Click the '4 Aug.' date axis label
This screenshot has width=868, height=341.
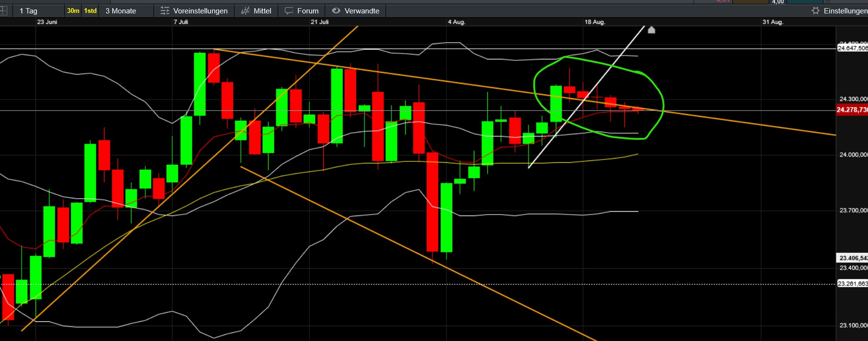[x=457, y=22]
